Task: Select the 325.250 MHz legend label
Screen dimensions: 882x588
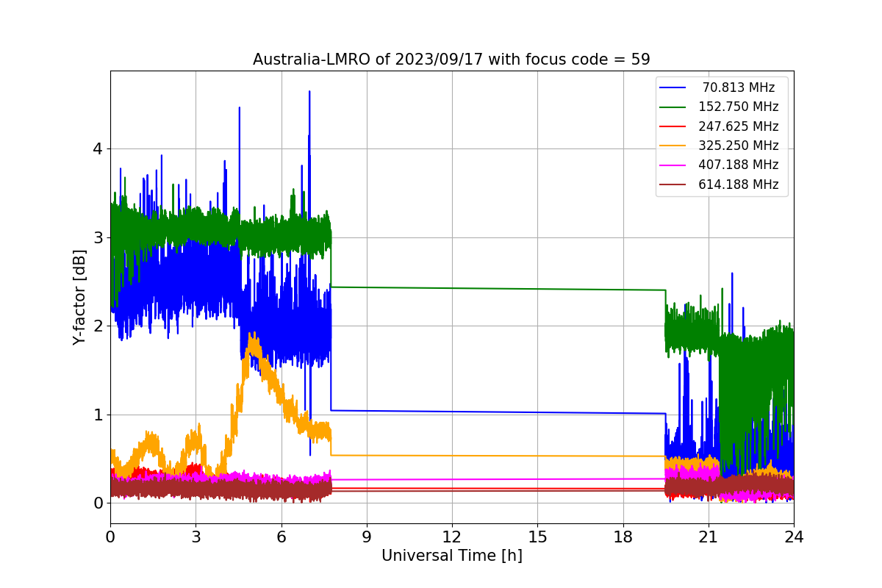Action: point(739,146)
